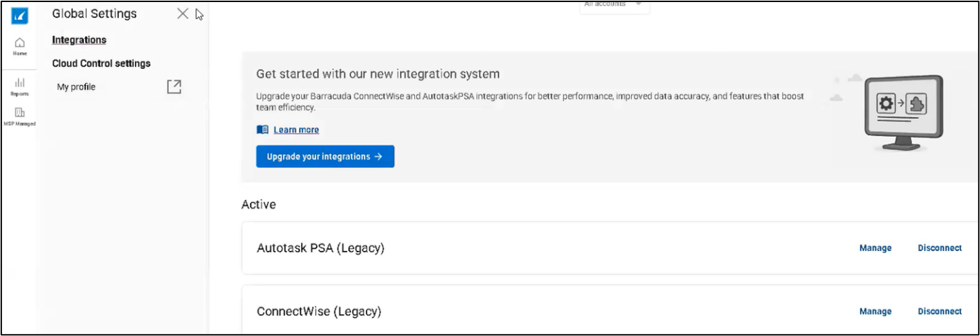This screenshot has height=336, width=980.
Task: Disconnect the Autotask PSA (Legacy) integration
Action: click(x=939, y=248)
